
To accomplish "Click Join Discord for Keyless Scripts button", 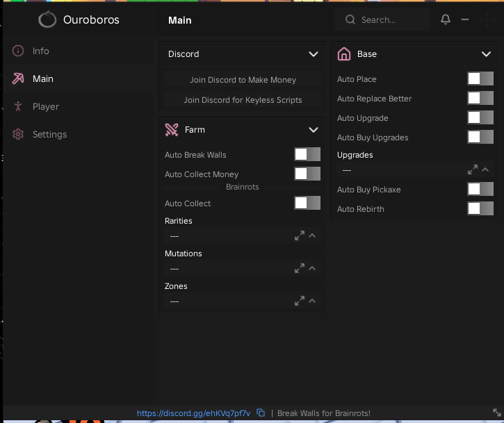I will click(x=243, y=100).
